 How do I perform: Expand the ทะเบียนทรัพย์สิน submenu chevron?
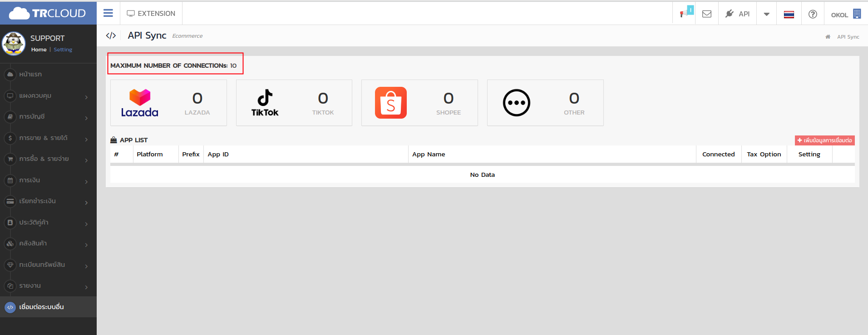point(86,266)
